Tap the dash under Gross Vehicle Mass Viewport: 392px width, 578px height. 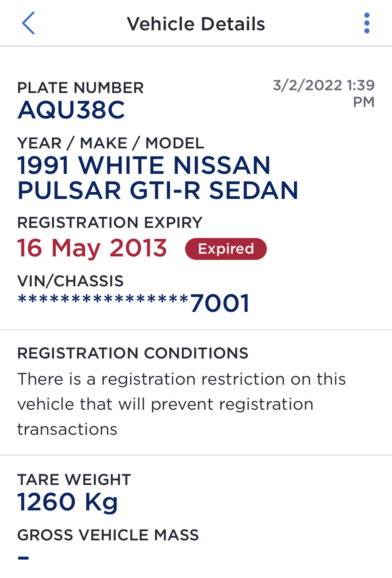click(x=23, y=558)
